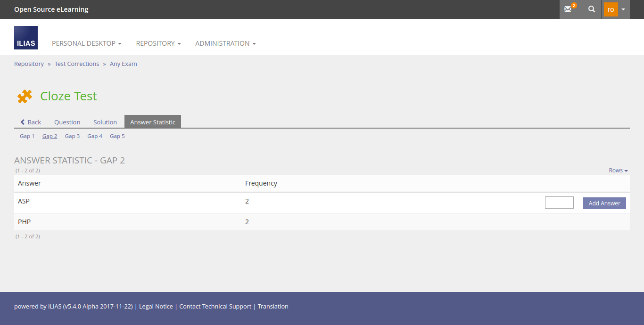This screenshot has height=325, width=644.
Task: Go Back using the arrow tab
Action: pos(31,122)
